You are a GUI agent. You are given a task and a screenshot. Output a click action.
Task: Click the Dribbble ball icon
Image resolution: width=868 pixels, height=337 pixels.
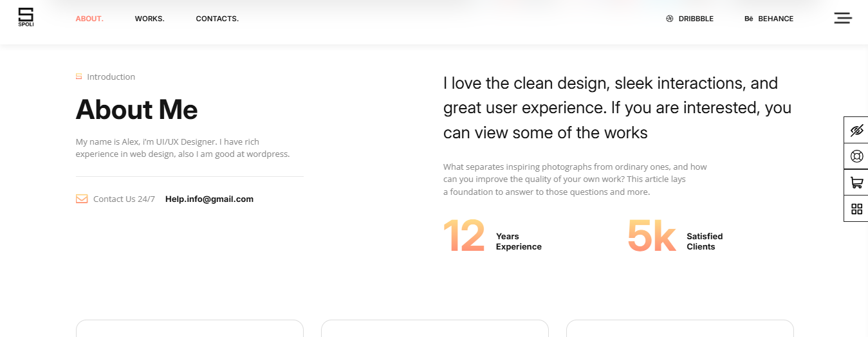tap(669, 19)
